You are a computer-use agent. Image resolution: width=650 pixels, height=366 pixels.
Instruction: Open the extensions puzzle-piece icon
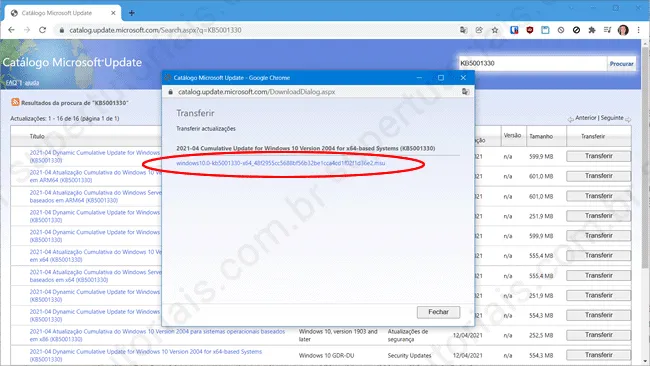coord(592,30)
